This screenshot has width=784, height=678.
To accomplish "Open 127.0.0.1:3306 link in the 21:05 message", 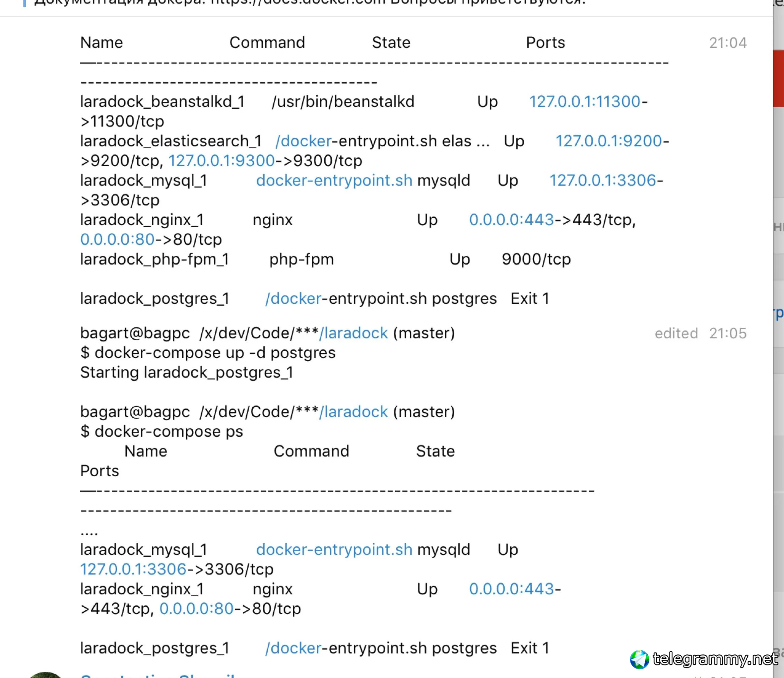I will (x=133, y=569).
